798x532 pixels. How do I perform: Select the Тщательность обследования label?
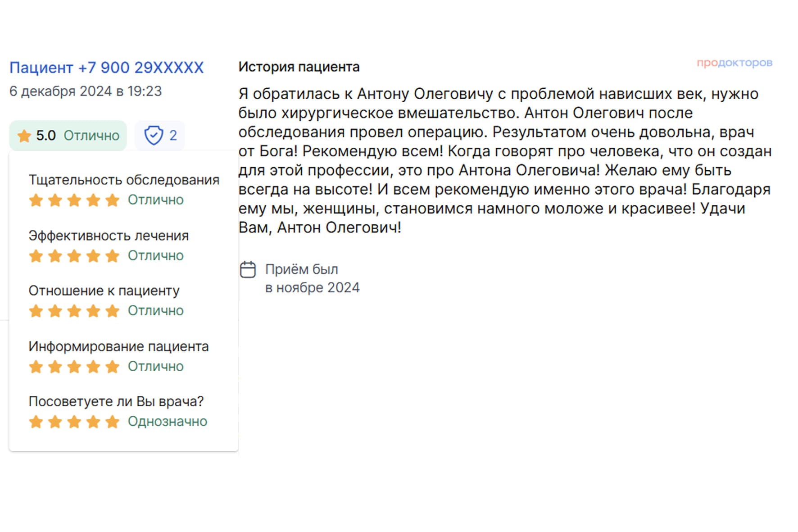coord(124,180)
